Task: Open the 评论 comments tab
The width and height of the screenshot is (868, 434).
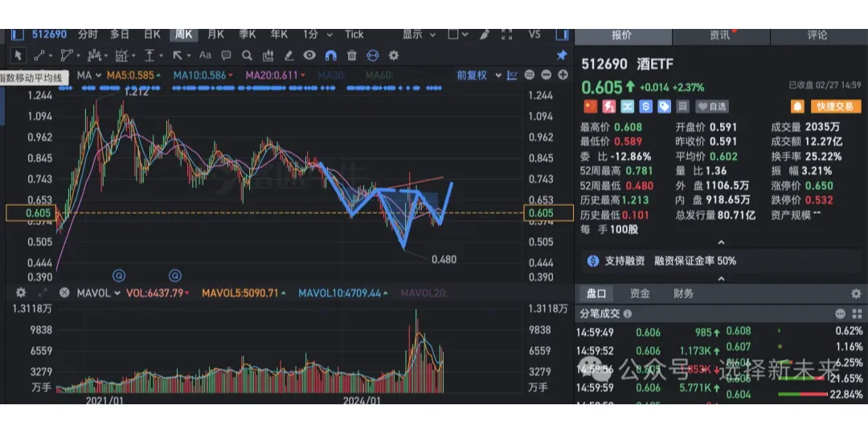Action: point(817,35)
